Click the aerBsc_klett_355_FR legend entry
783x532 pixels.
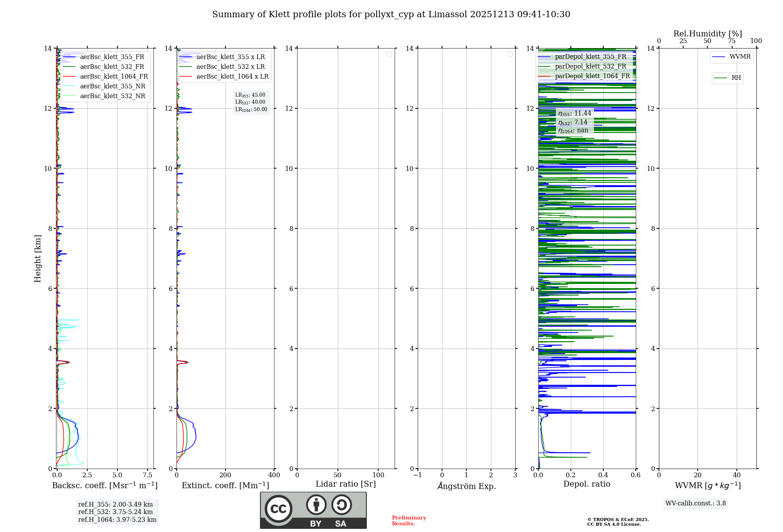point(112,57)
